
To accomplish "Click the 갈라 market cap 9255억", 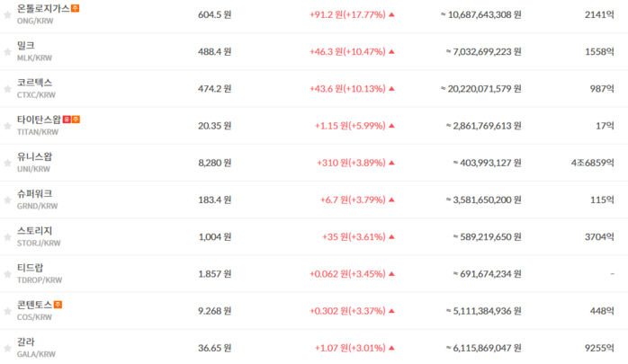I will (599, 348).
